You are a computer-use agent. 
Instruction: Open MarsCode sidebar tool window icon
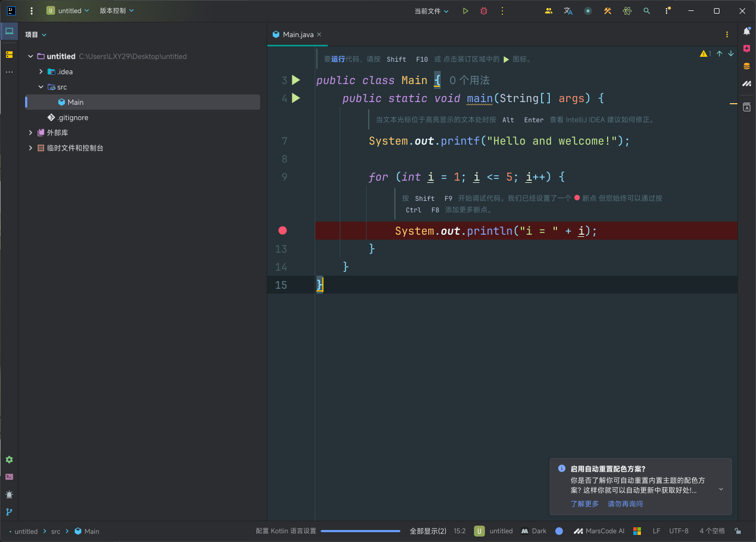point(747,84)
